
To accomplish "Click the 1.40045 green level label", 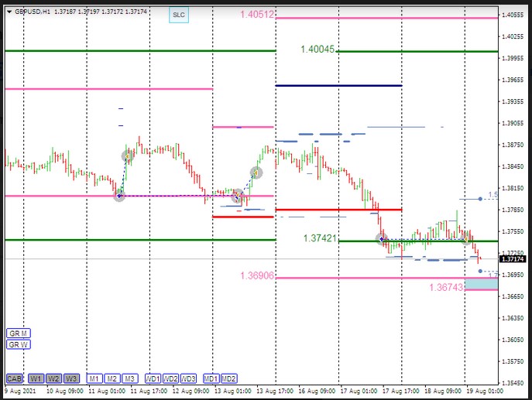I will (x=317, y=50).
